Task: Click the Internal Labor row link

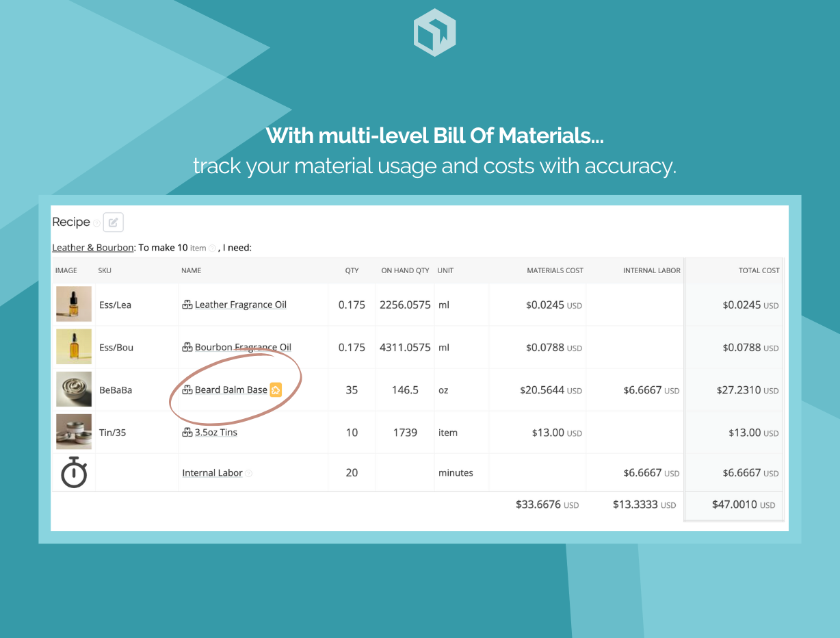Action: [x=212, y=473]
